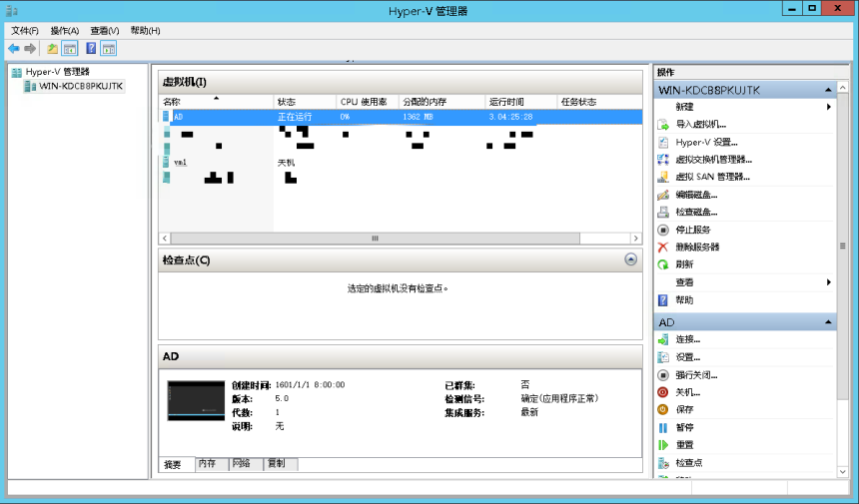The height and width of the screenshot is (504, 859).
Task: Open the blue Help toolbar icon
Action: 91,49
